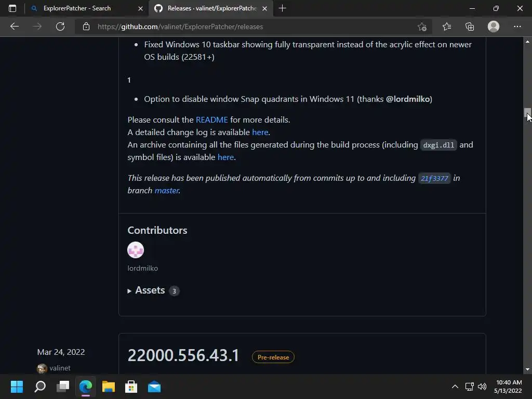
Task: Click the address bar URL
Action: coord(180,26)
